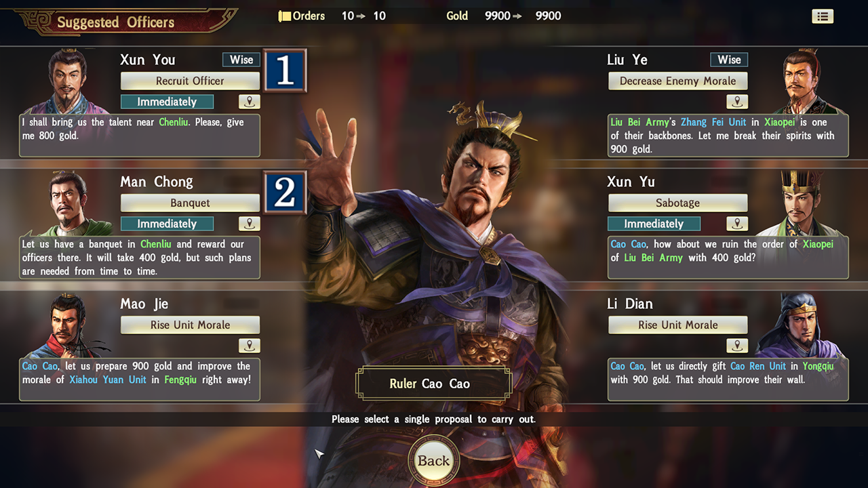The width and height of the screenshot is (868, 488).
Task: Click the map pin icon beside Man Chong
Action: point(250,224)
